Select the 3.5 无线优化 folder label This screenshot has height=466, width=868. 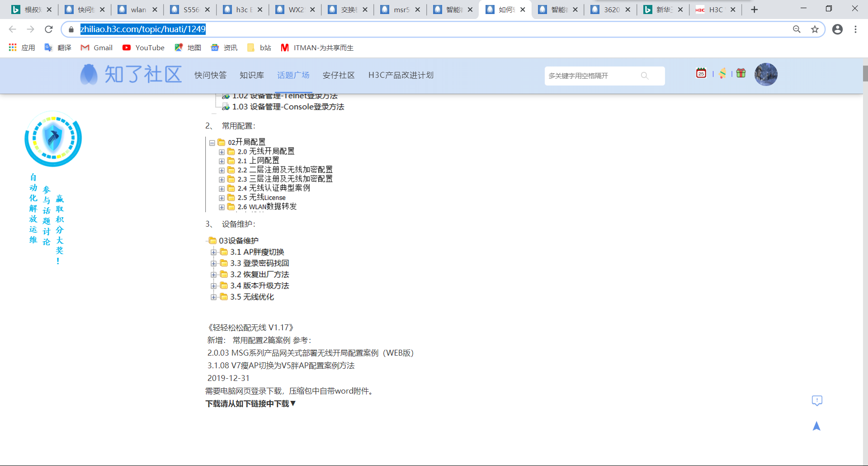coord(252,297)
